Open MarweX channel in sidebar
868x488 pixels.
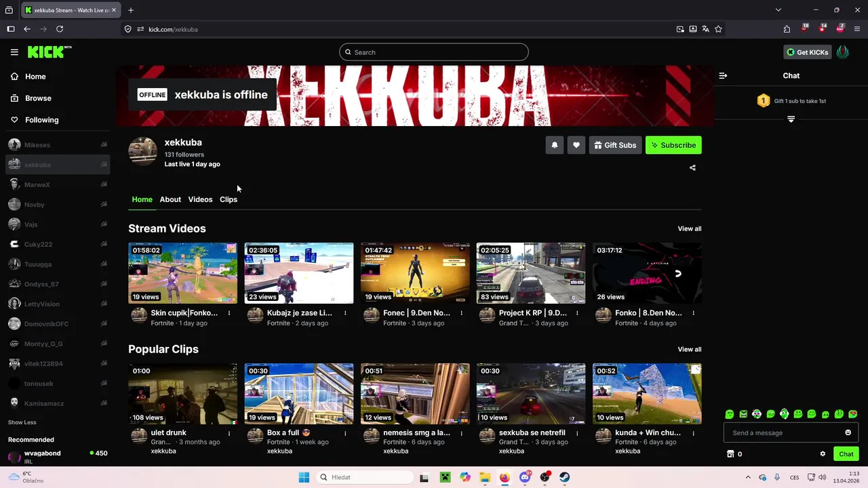58,184
